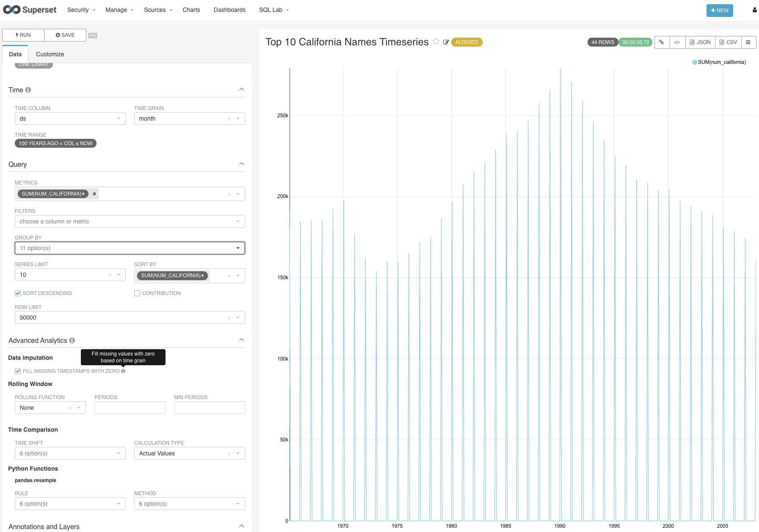Collapse the Advanced Analytics section

coord(242,340)
